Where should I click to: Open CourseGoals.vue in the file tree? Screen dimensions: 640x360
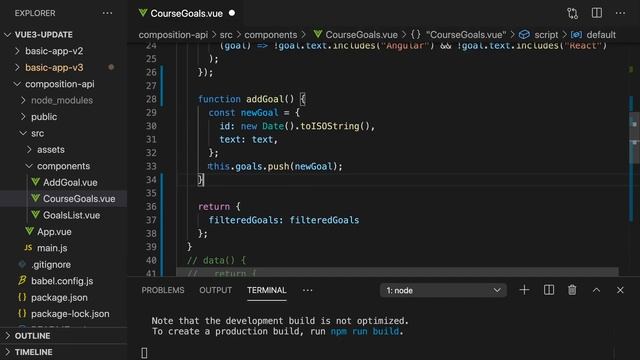[x=79, y=198]
